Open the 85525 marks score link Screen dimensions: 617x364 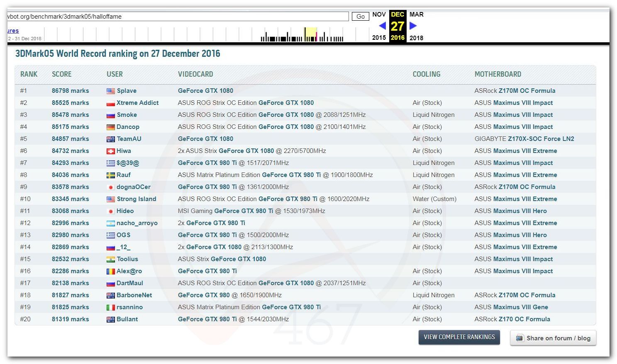[71, 103]
